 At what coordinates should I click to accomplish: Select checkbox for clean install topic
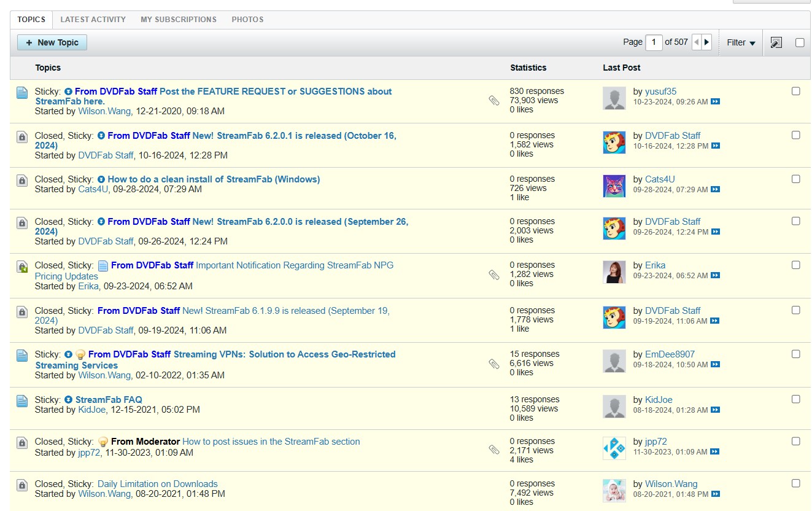796,179
